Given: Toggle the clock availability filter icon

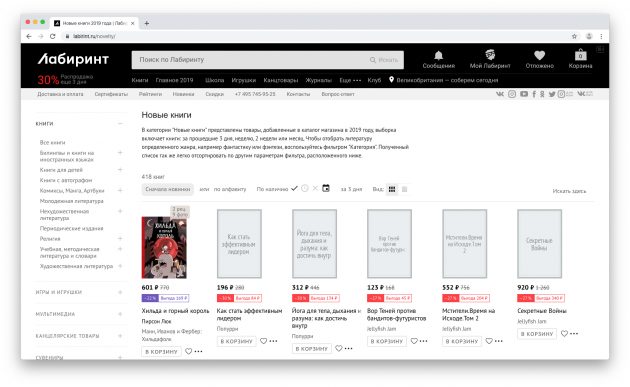Looking at the screenshot, I should click(305, 188).
